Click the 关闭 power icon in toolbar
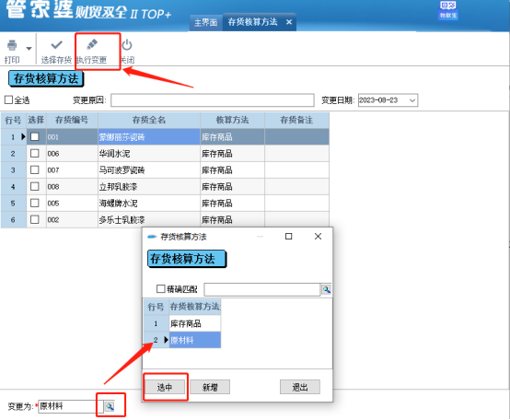Image resolution: width=510 pixels, height=420 pixels. (127, 45)
